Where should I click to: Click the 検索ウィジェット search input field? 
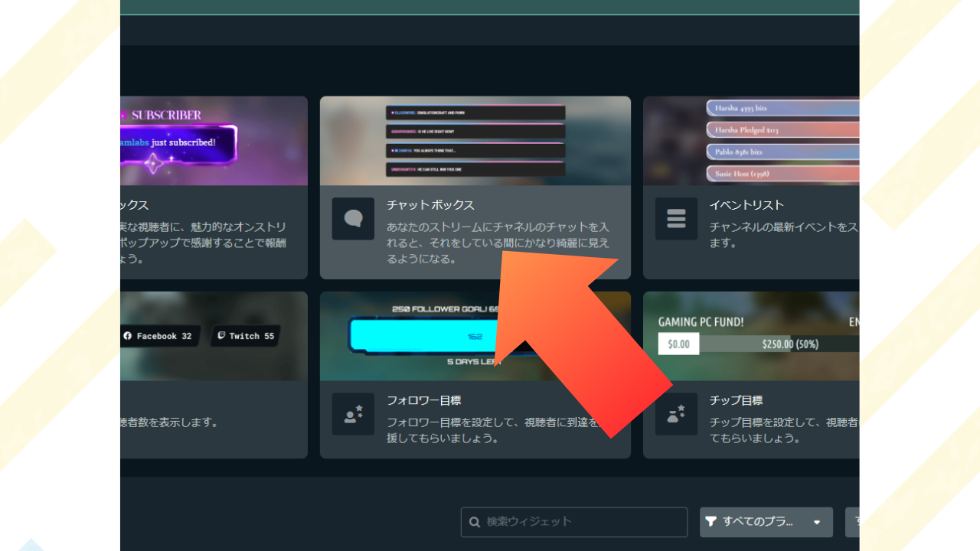point(573,522)
